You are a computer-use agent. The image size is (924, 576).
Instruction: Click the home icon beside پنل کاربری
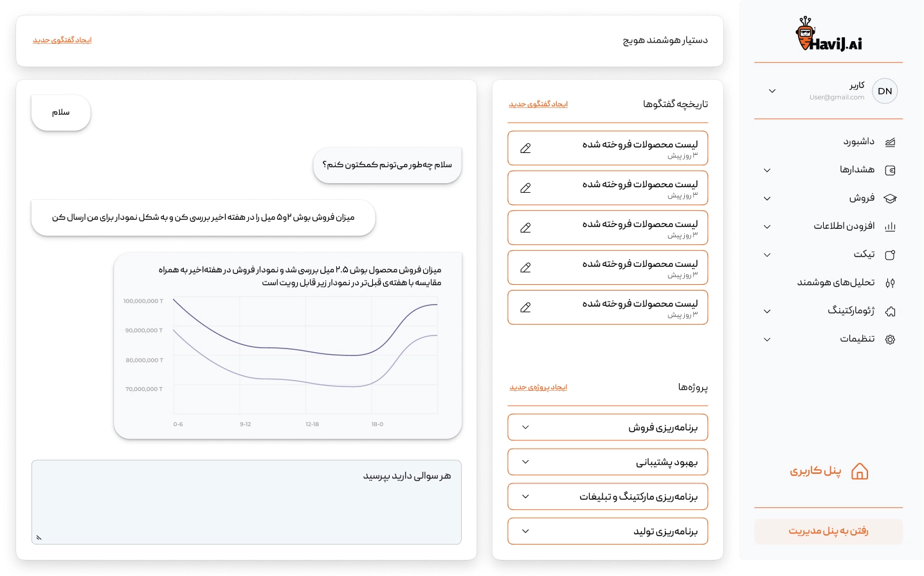tap(859, 472)
